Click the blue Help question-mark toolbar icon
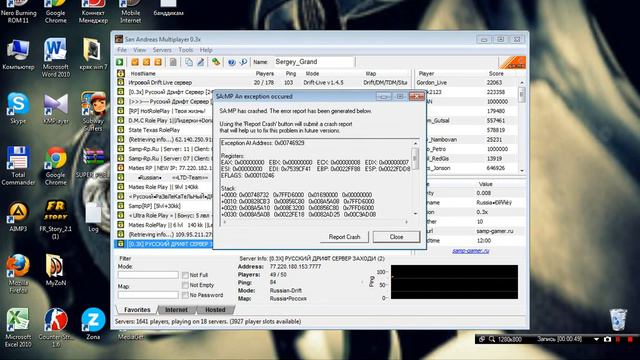The width and height of the screenshot is (640, 360). pyautogui.click(x=231, y=62)
